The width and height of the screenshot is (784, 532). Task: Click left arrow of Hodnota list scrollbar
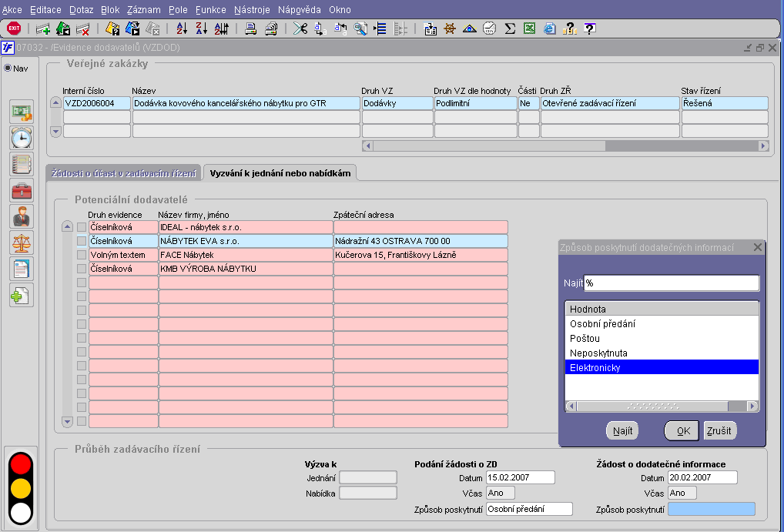[x=571, y=406]
